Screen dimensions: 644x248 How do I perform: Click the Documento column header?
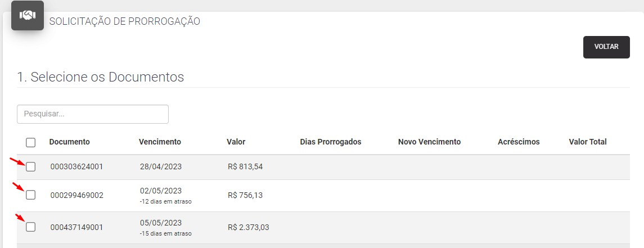point(69,142)
